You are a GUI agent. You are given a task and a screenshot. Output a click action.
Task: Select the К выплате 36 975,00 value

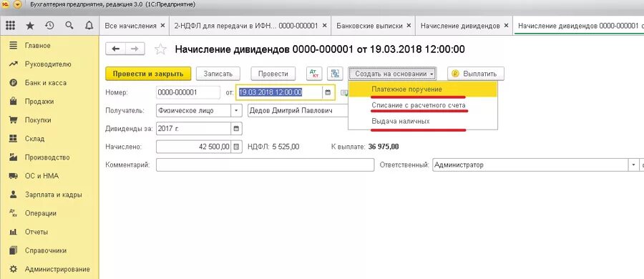click(384, 147)
